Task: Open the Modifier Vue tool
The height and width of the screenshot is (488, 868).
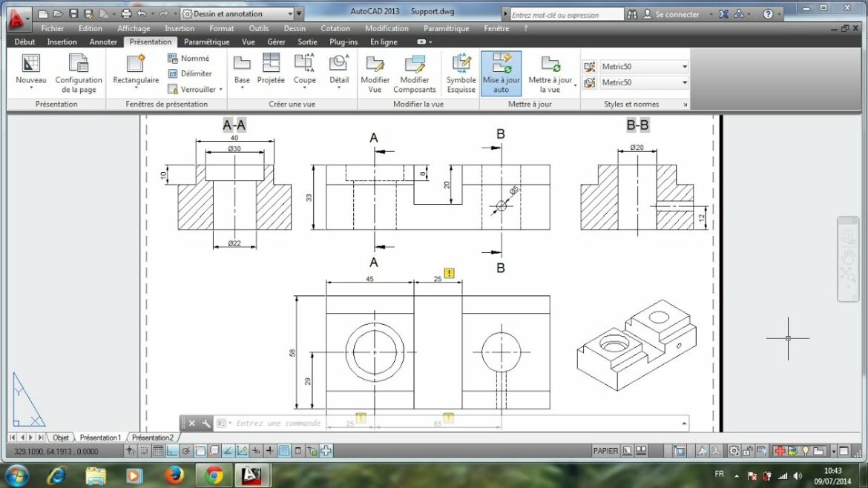Action: (x=375, y=72)
